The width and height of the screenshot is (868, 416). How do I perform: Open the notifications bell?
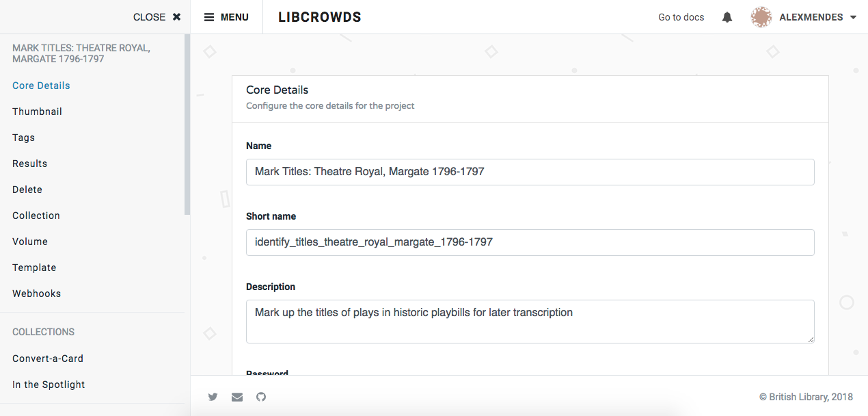pyautogui.click(x=727, y=16)
